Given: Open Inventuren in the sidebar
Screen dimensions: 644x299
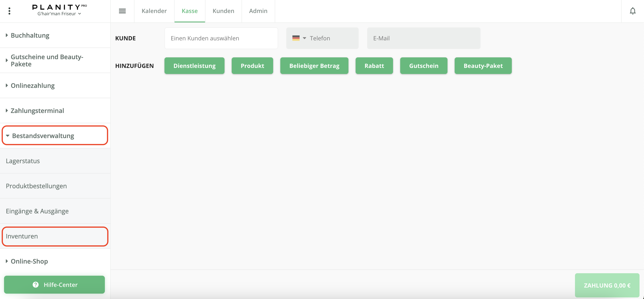Looking at the screenshot, I should coord(22,236).
